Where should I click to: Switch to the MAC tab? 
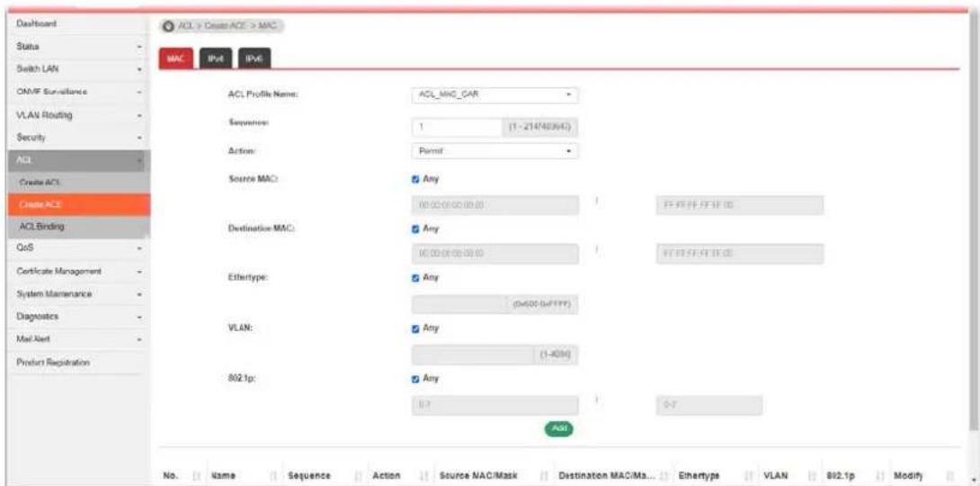(x=175, y=58)
